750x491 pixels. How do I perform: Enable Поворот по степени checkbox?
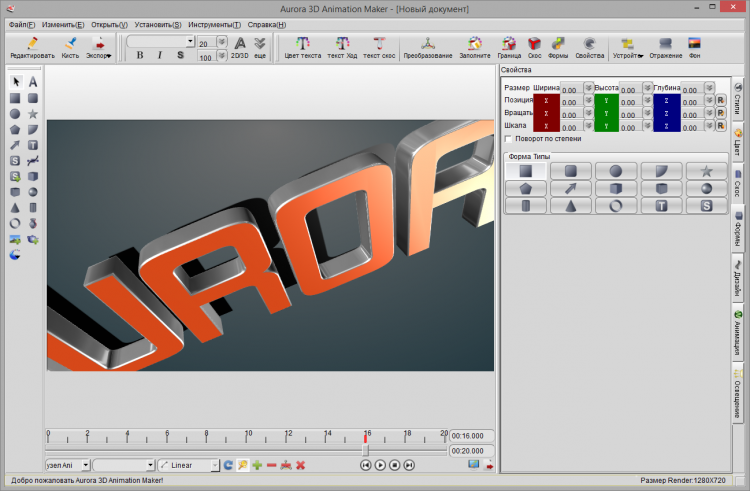click(x=509, y=139)
